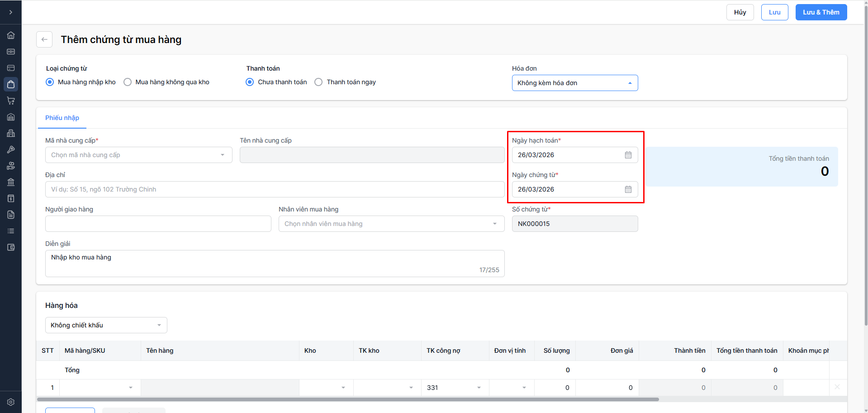Click the table's horizontal scrollbar

click(x=347, y=399)
